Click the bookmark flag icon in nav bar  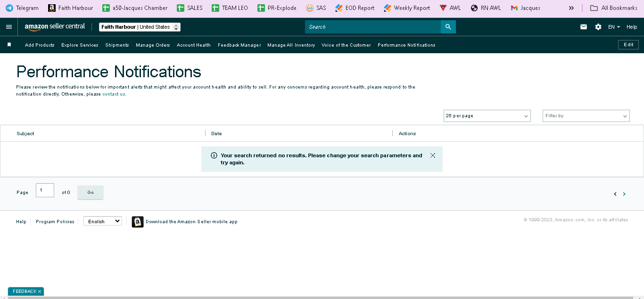(x=9, y=45)
